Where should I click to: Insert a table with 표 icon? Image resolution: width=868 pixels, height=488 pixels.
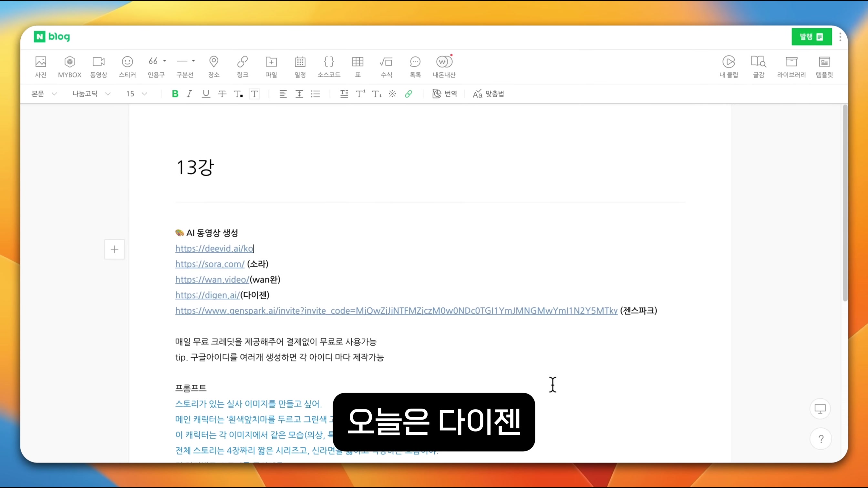coord(358,67)
